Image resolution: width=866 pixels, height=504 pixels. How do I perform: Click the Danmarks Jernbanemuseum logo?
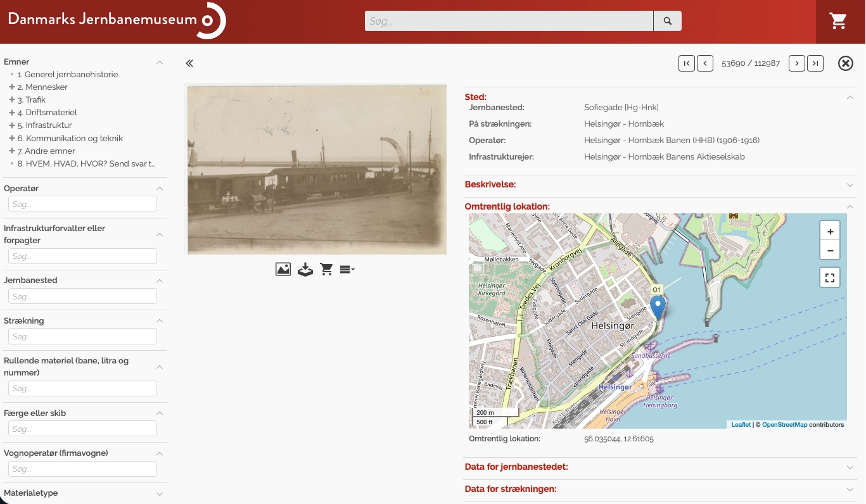click(117, 20)
